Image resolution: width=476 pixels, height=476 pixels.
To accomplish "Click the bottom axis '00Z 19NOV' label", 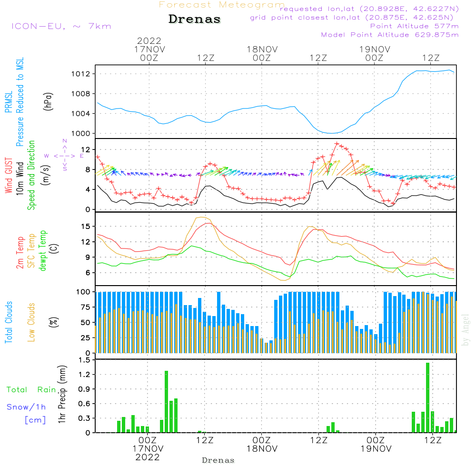I will 376,445.
